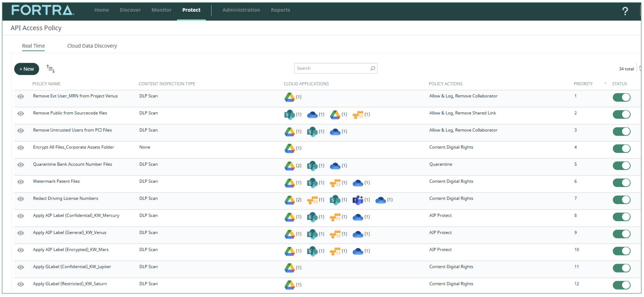The height and width of the screenshot is (297, 644).
Task: Switch to Cloud Data Discovery tab
Action: [92, 46]
